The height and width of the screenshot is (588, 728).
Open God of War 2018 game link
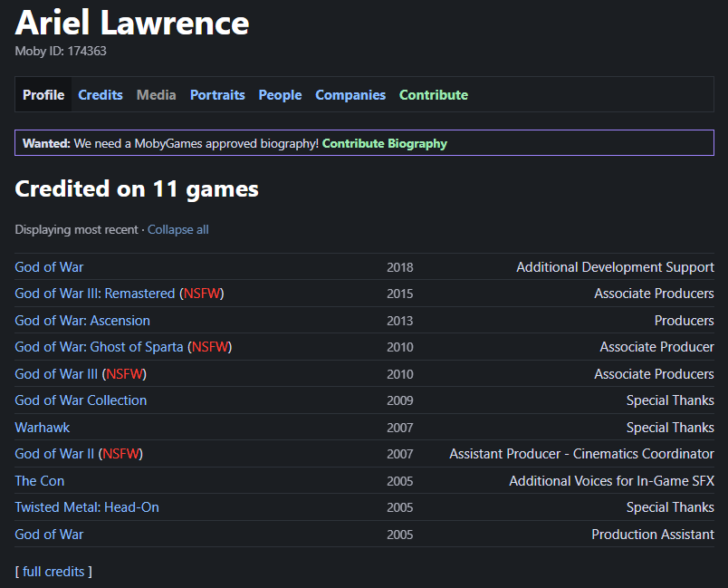tap(49, 267)
